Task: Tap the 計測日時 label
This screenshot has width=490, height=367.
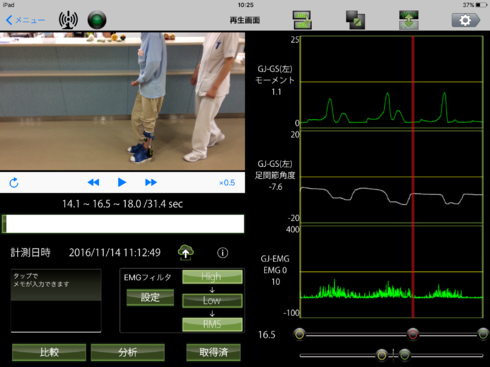Action: (30, 253)
